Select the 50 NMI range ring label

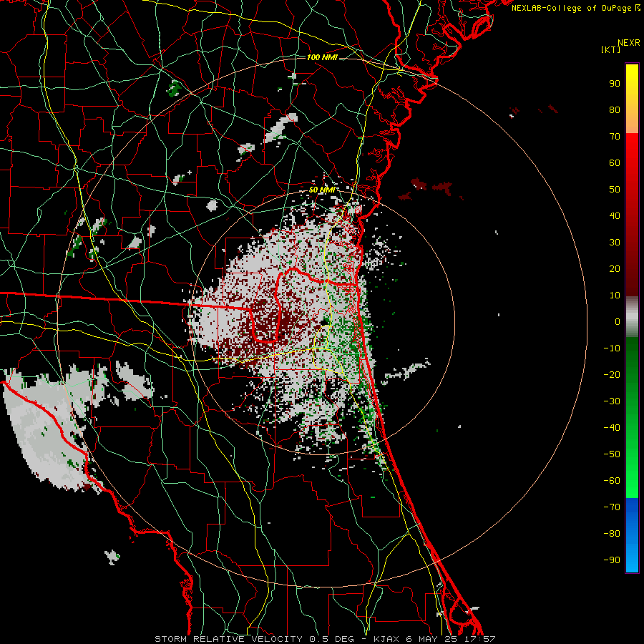point(322,190)
